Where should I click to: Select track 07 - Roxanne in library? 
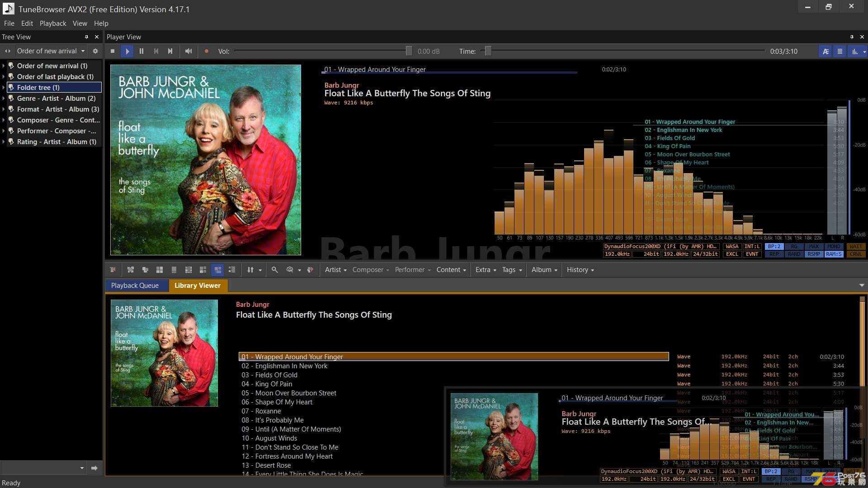coord(261,411)
